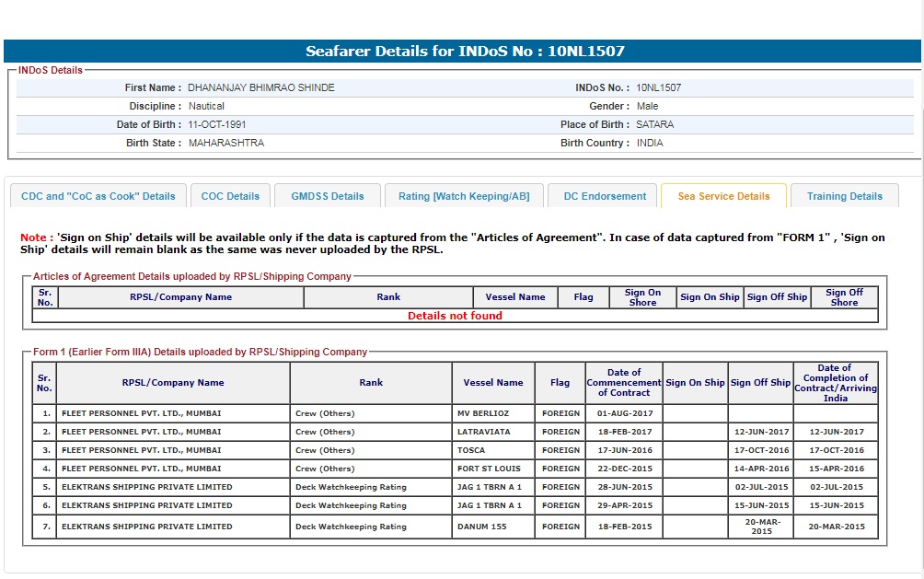Select the DANUM 155 vessel cell
The width and height of the screenshot is (924, 579).
tap(482, 527)
